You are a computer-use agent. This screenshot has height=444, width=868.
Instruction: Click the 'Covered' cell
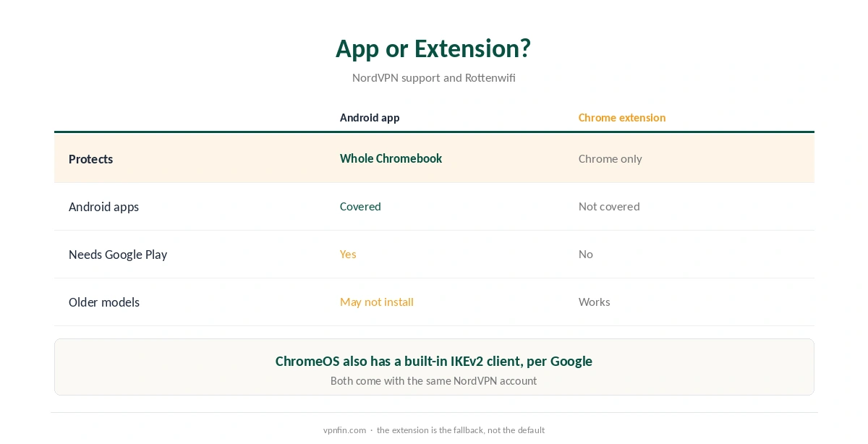pyautogui.click(x=360, y=206)
